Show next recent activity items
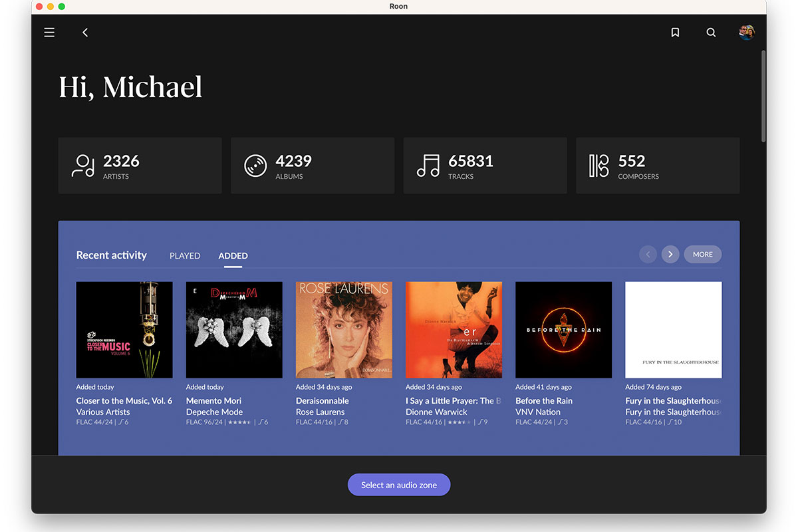Viewport: 798px width, 532px height. (670, 254)
